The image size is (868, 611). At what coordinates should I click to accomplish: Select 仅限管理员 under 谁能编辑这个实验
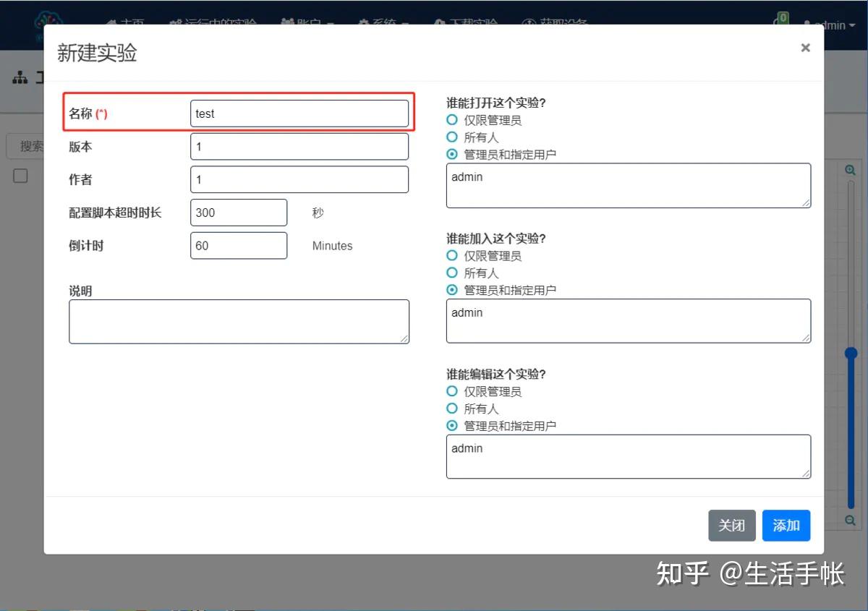click(x=452, y=391)
